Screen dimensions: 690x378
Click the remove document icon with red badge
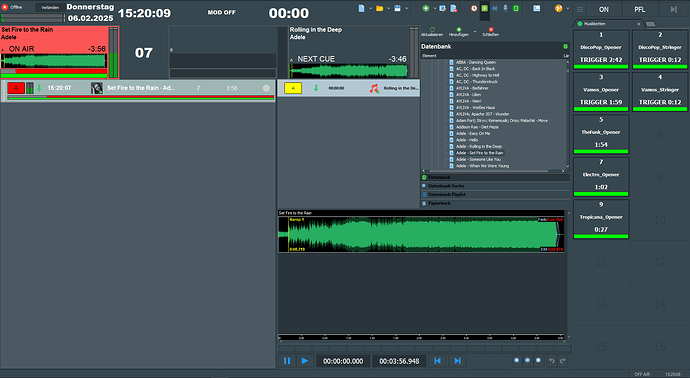453,8
